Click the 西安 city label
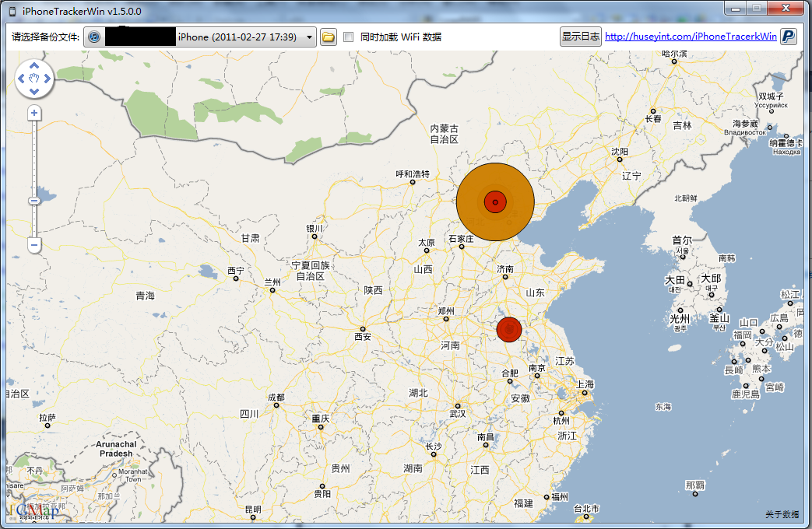This screenshot has width=812, height=529. 363,336
